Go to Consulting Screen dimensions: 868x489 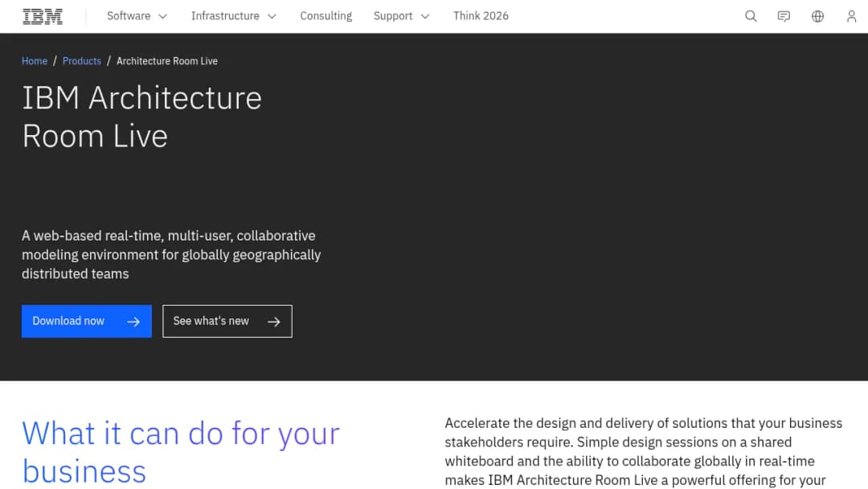pos(326,16)
